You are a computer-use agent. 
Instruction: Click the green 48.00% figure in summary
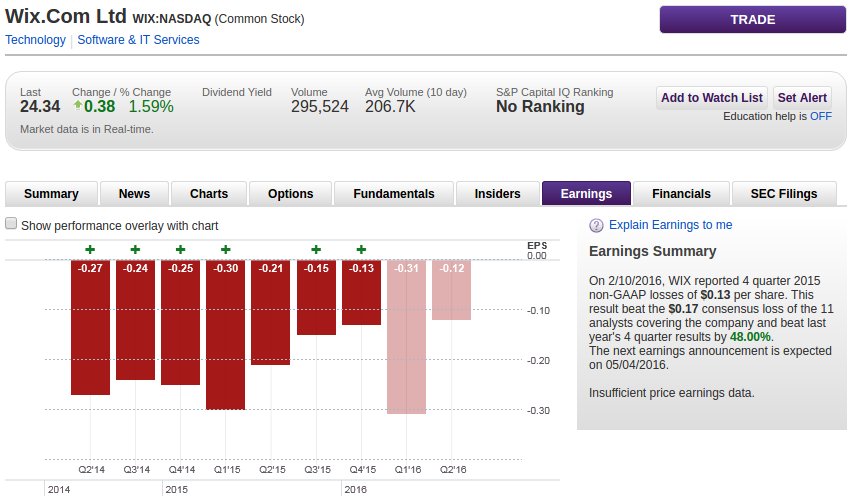coord(750,337)
